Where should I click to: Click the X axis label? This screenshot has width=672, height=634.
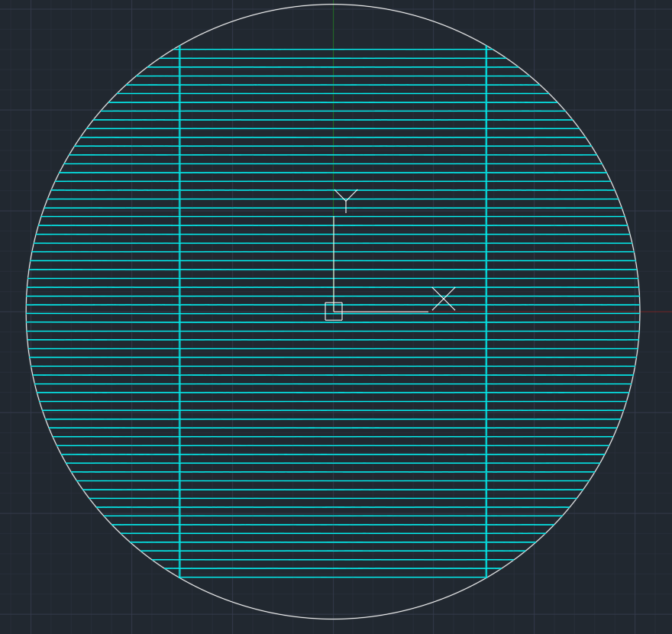[x=444, y=299]
